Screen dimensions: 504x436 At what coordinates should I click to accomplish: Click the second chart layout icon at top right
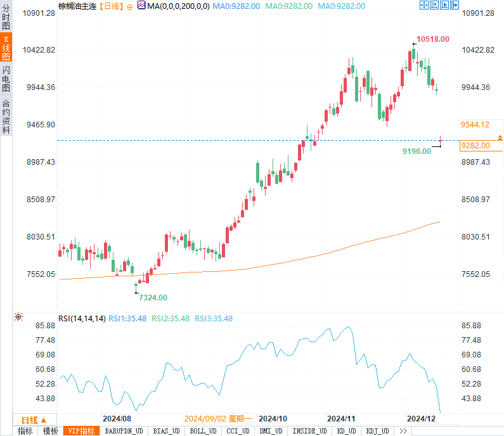[433, 5]
